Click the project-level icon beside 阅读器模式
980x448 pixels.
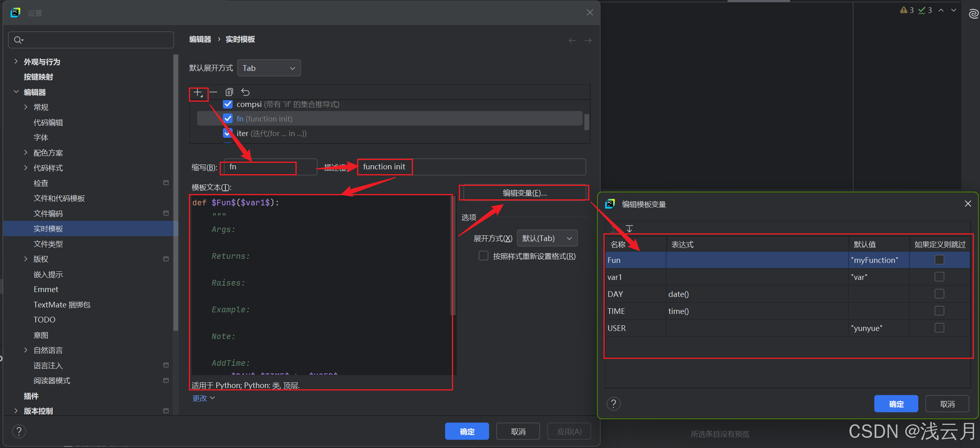(x=166, y=380)
